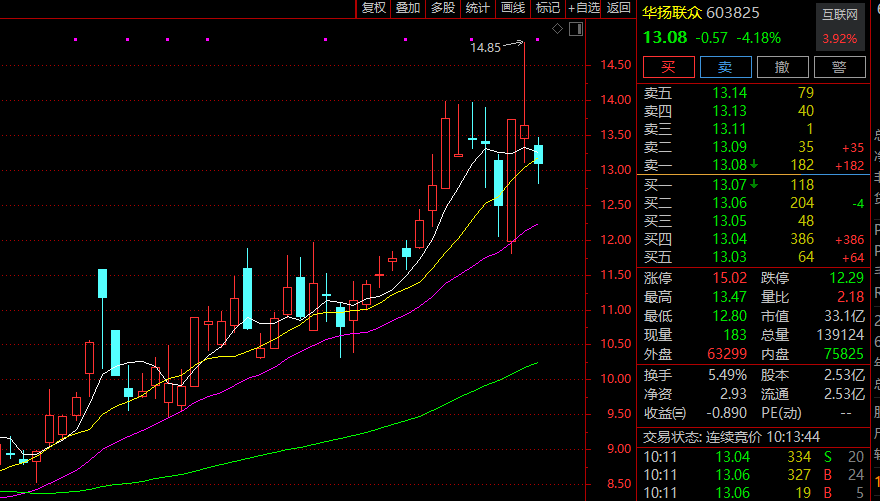Open the 互联网 sector tag
880x501 pixels.
(x=839, y=14)
